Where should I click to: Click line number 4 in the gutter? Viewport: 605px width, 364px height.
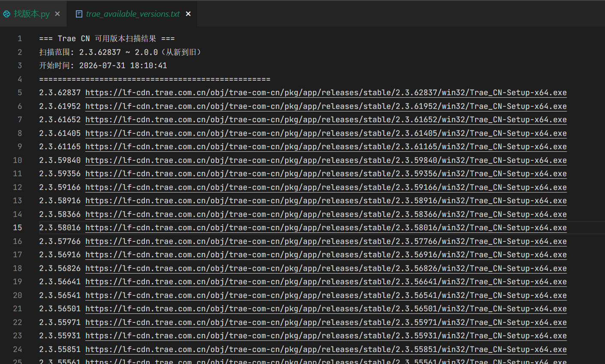click(x=20, y=79)
